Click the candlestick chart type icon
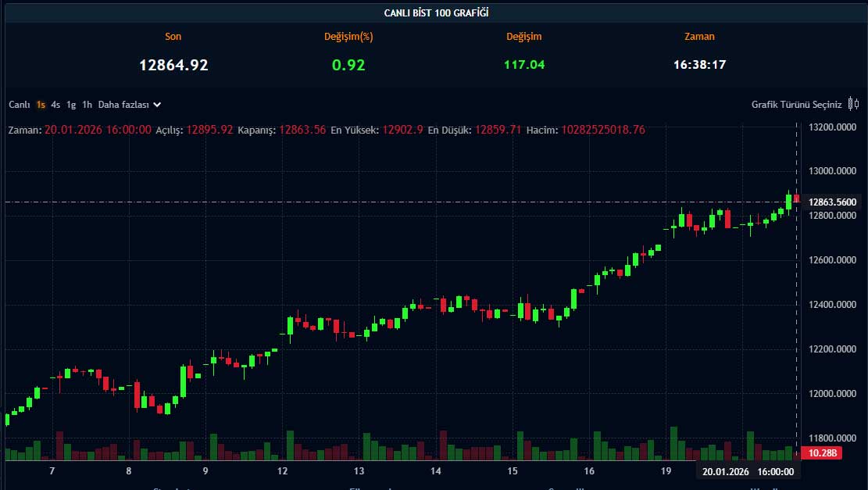868x490 pixels. [x=853, y=104]
